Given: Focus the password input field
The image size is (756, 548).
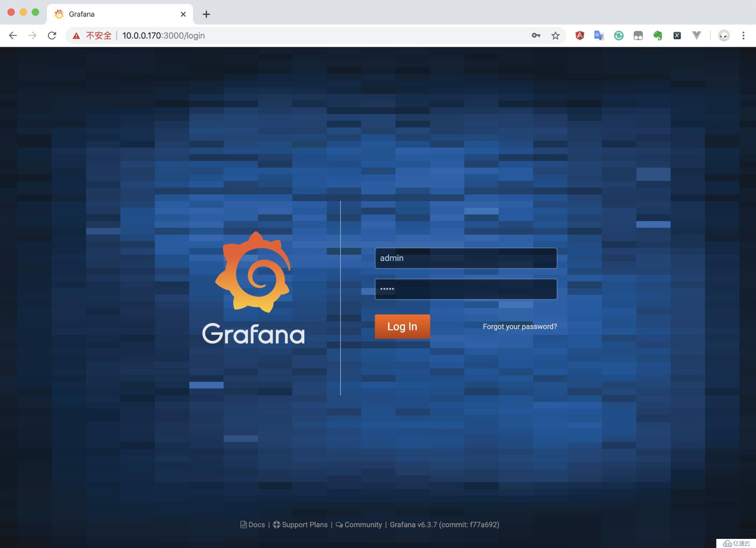Looking at the screenshot, I should (x=466, y=289).
